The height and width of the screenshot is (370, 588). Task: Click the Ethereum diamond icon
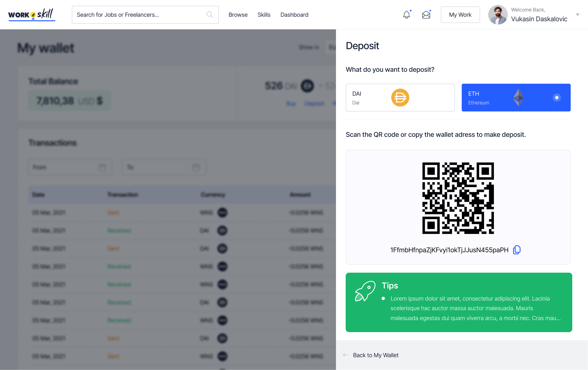point(518,97)
